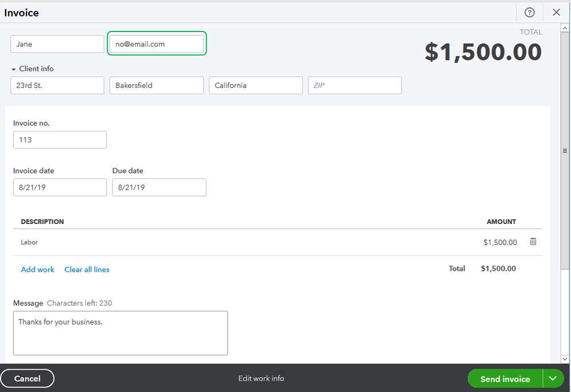Click the scrollbar up arrow
Image resolution: width=571 pixels, height=392 pixels.
pos(565,28)
